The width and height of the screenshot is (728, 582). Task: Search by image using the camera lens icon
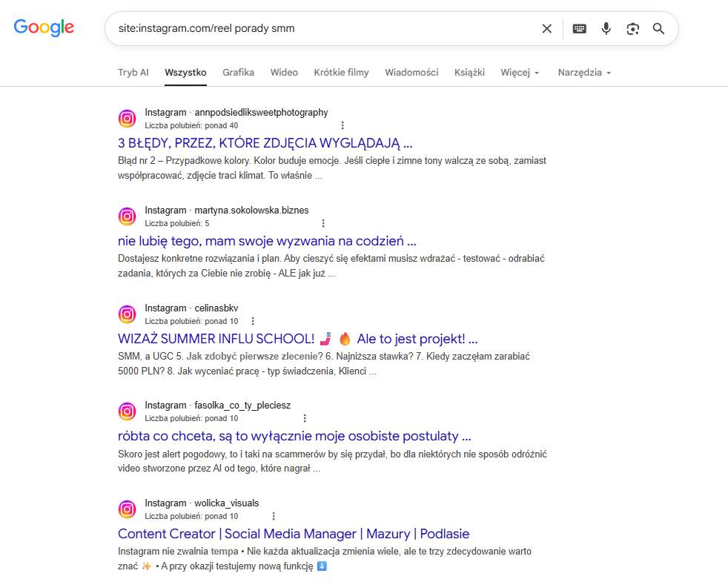pos(632,29)
